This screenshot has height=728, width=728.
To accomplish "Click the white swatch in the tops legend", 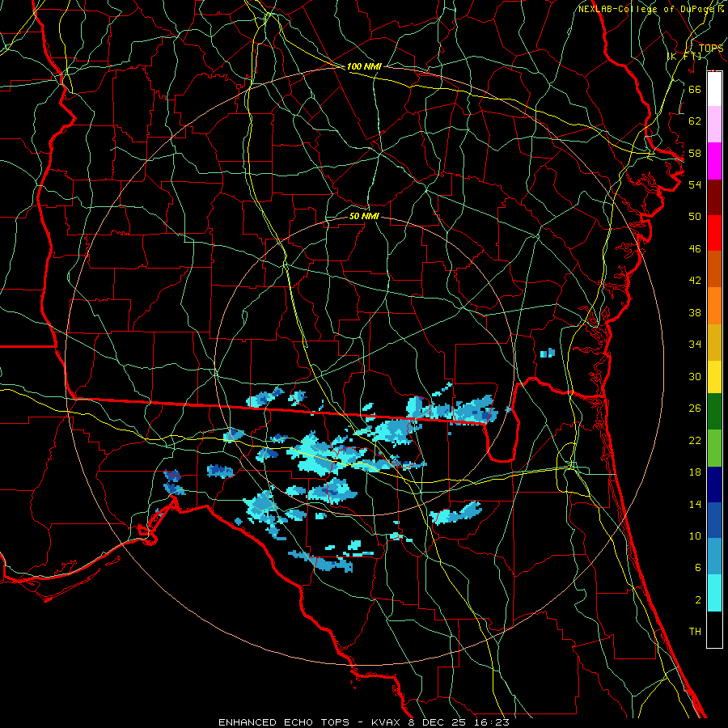I will tap(714, 89).
